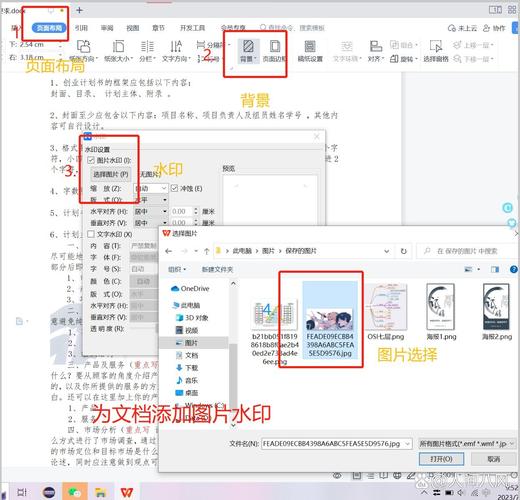Viewport: 520px width, 500px height.
Task: Switch to the 开发工具 developer tools tab
Action: [x=192, y=28]
